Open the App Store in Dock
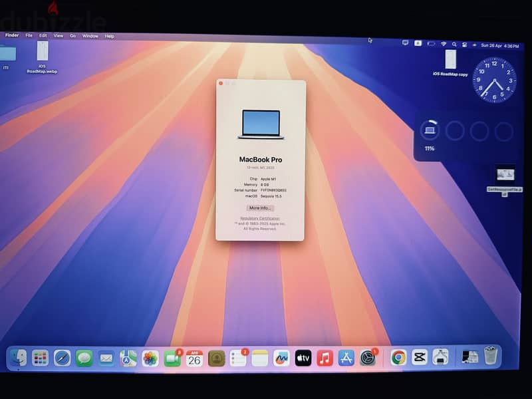 [x=346, y=358]
